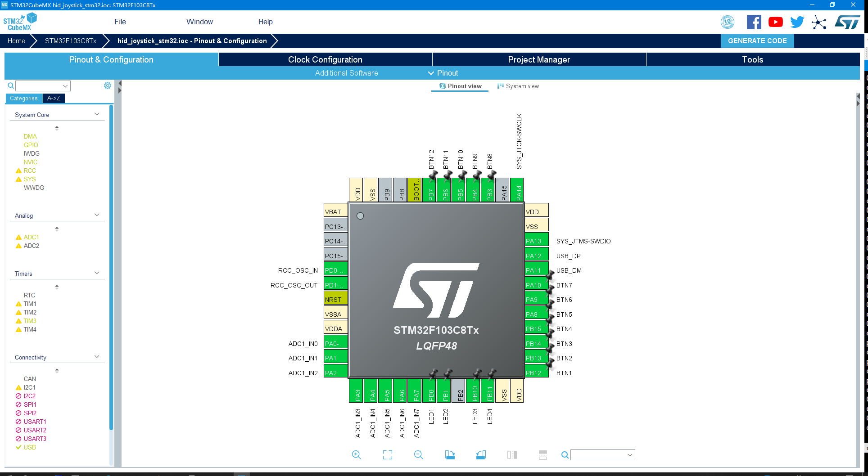Go to Home breadcrumb
Image resolution: width=868 pixels, height=476 pixels.
pos(16,41)
